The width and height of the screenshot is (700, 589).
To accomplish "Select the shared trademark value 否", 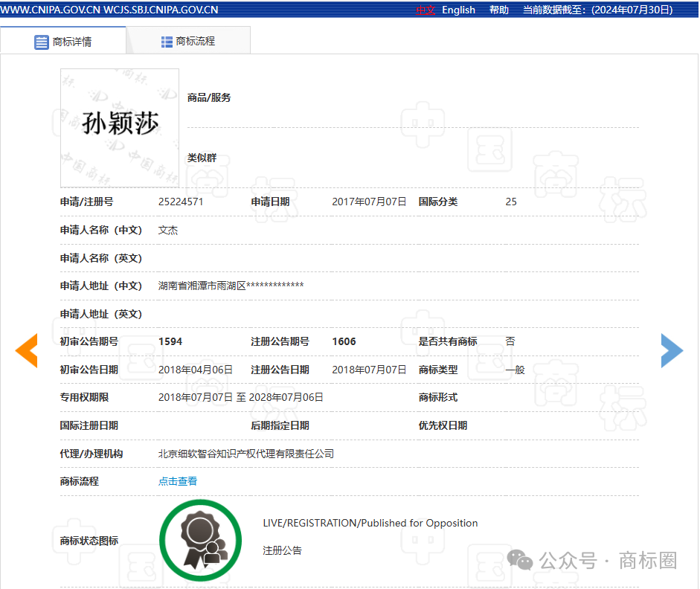I will coord(510,342).
